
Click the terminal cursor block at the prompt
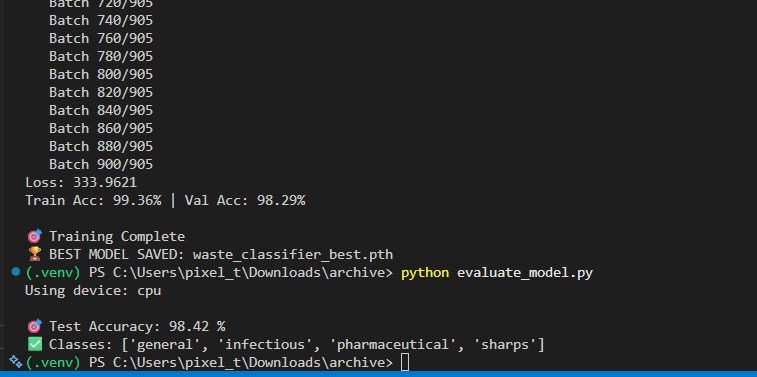pos(405,362)
